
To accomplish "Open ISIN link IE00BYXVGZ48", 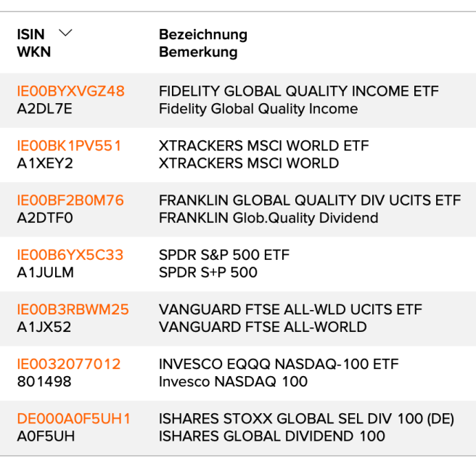I will (x=70, y=91).
